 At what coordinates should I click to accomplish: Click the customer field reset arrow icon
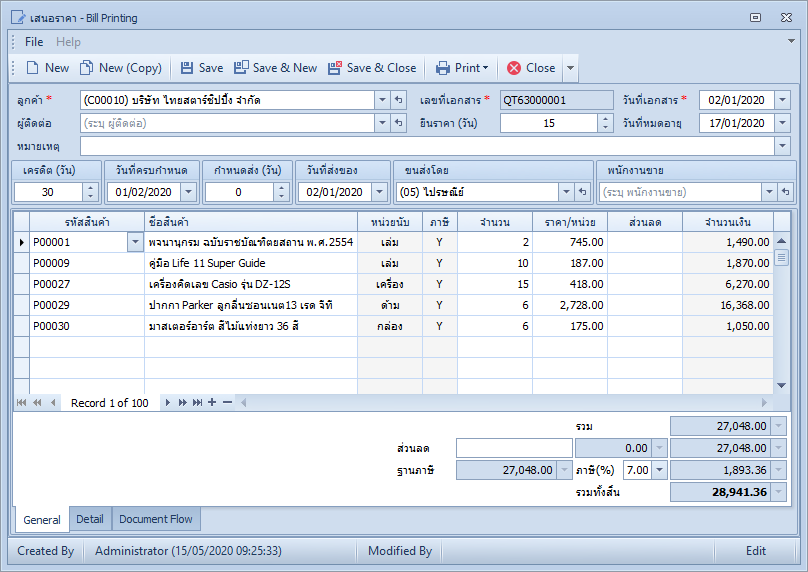click(398, 100)
